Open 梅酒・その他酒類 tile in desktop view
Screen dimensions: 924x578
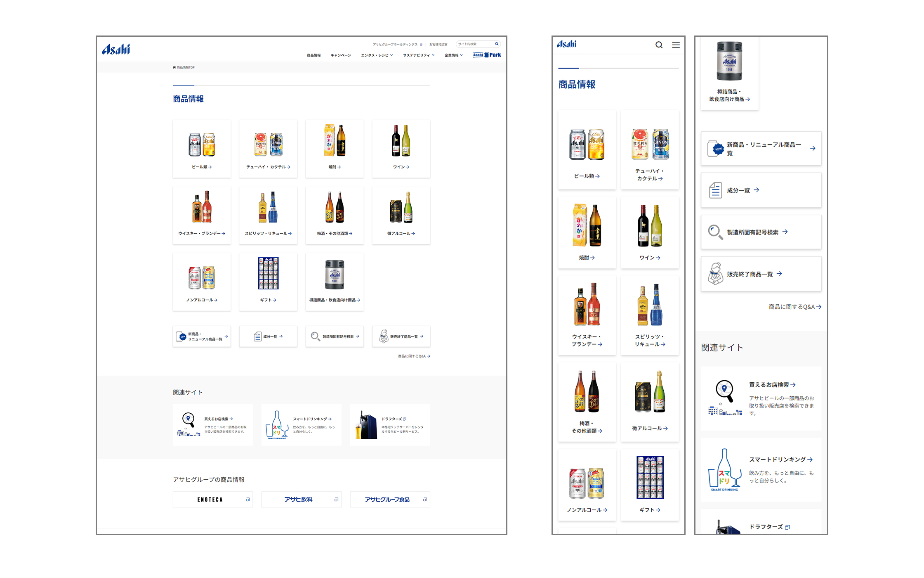(x=335, y=216)
